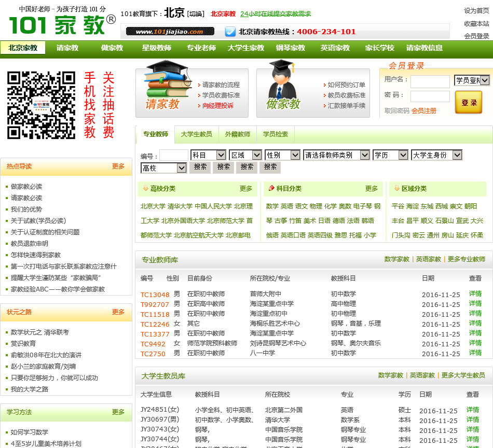Screen dimensions: 493x448
Task: Click the last 搜索 button
Action: tap(270, 167)
